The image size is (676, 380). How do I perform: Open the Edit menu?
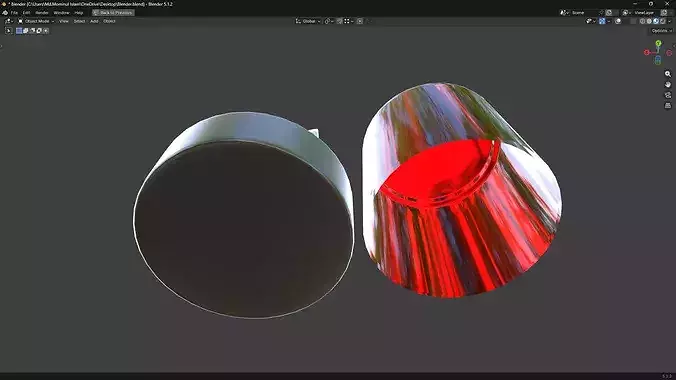tap(26, 13)
